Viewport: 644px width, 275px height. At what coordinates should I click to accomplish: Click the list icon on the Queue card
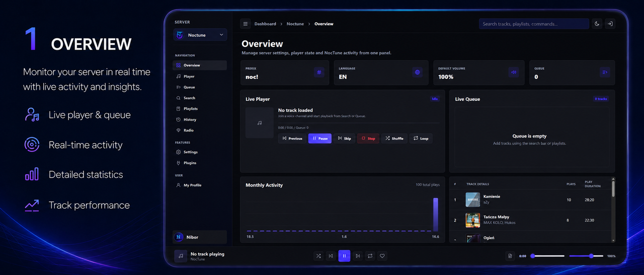coord(604,73)
